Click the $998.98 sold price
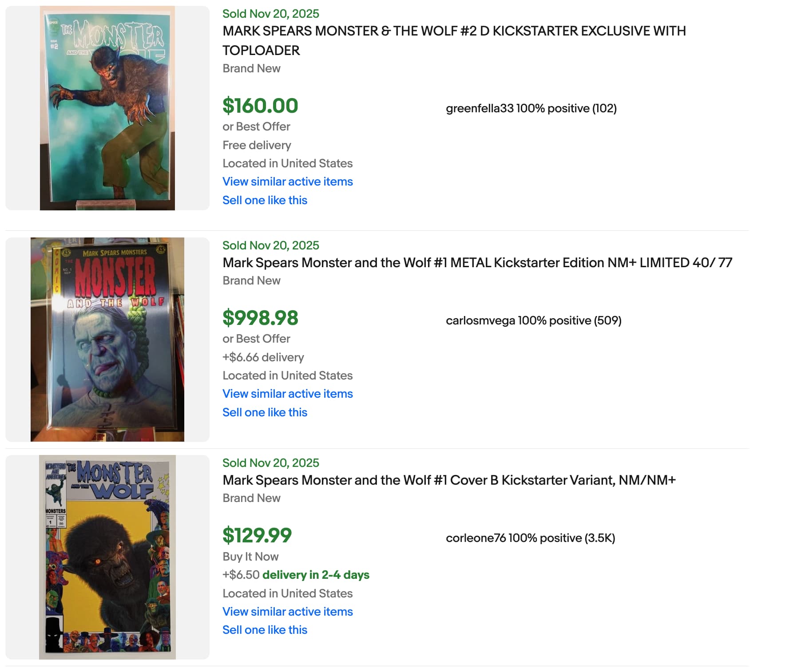This screenshot has width=801, height=672. [260, 318]
